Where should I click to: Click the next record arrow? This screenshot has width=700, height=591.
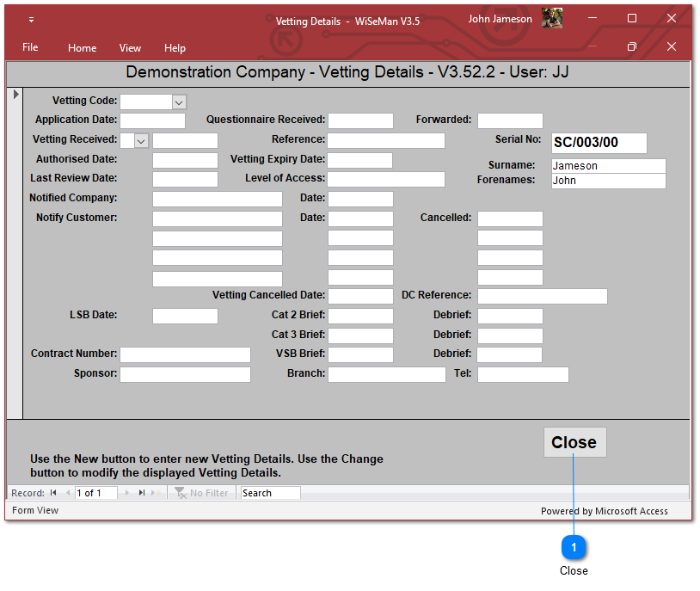tap(128, 493)
